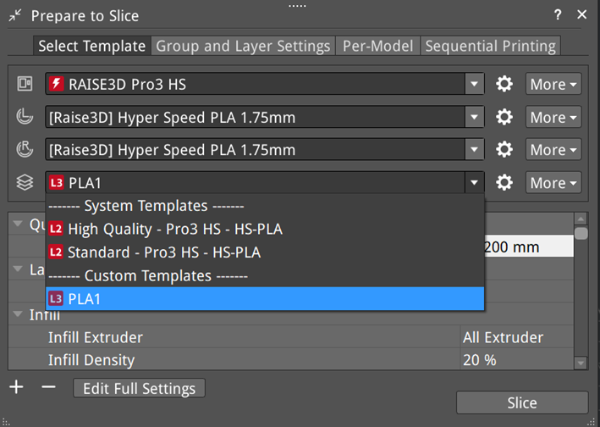This screenshot has width=600, height=427.
Task: Click the help question mark icon
Action: 557,15
